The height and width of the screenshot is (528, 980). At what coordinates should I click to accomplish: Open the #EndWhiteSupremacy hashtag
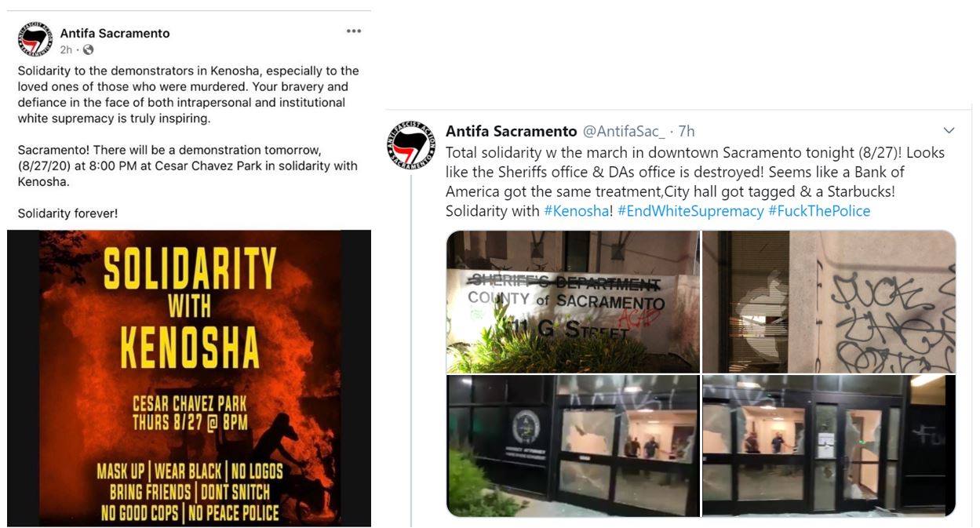pos(690,211)
